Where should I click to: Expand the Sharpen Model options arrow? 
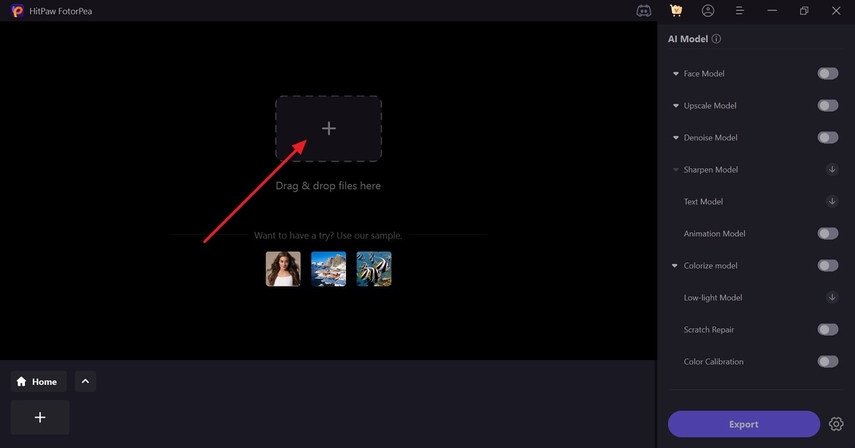click(x=676, y=169)
